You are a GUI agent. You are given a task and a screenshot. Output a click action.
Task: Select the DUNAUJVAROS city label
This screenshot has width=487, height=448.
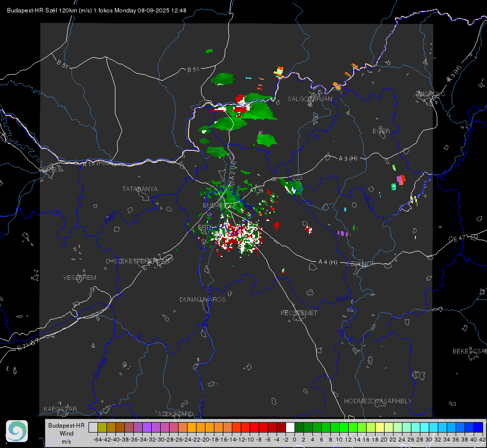(202, 299)
